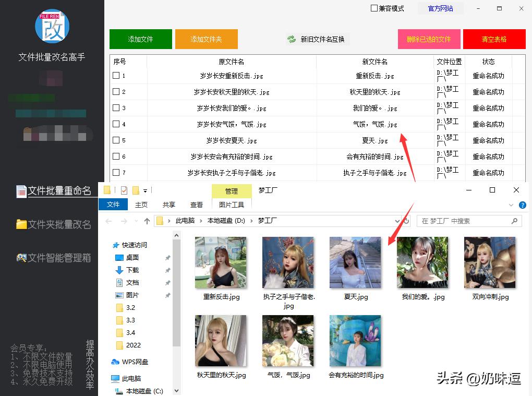Click the Explorer help question-mark icon
The width and height of the screenshot is (532, 396).
(x=523, y=205)
